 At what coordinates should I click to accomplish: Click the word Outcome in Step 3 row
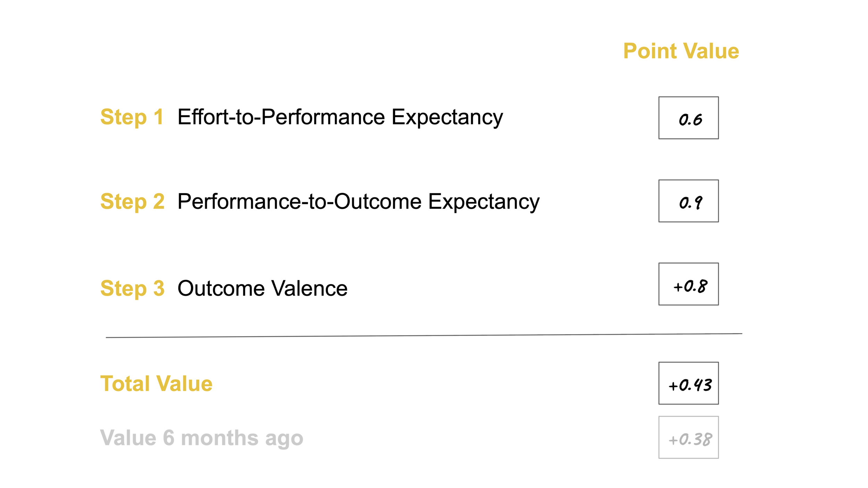(x=221, y=288)
